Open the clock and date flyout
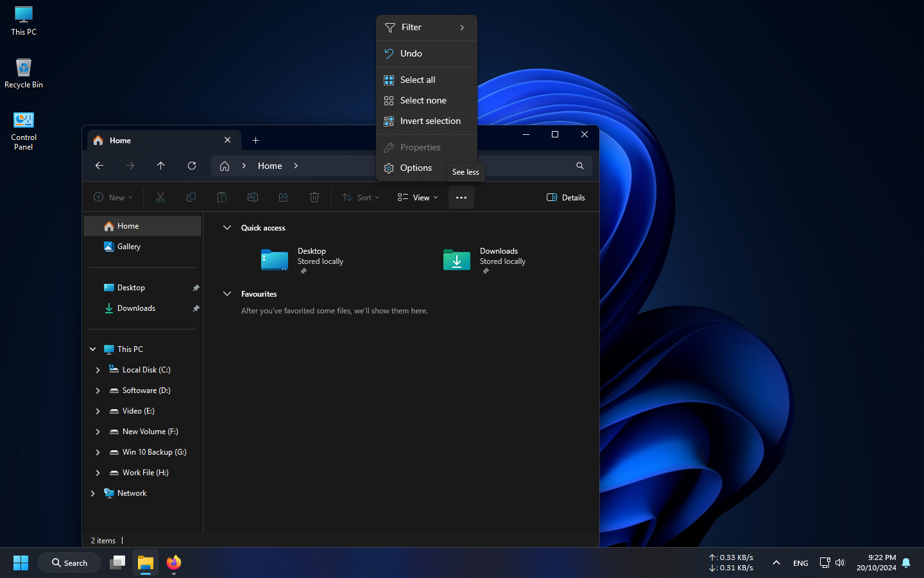This screenshot has width=924, height=578. tap(877, 563)
